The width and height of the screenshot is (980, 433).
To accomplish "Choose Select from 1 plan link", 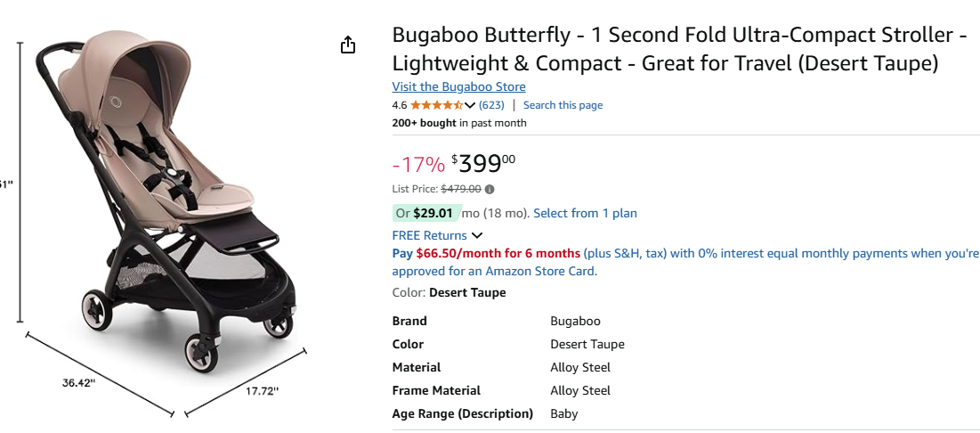I will pos(585,213).
